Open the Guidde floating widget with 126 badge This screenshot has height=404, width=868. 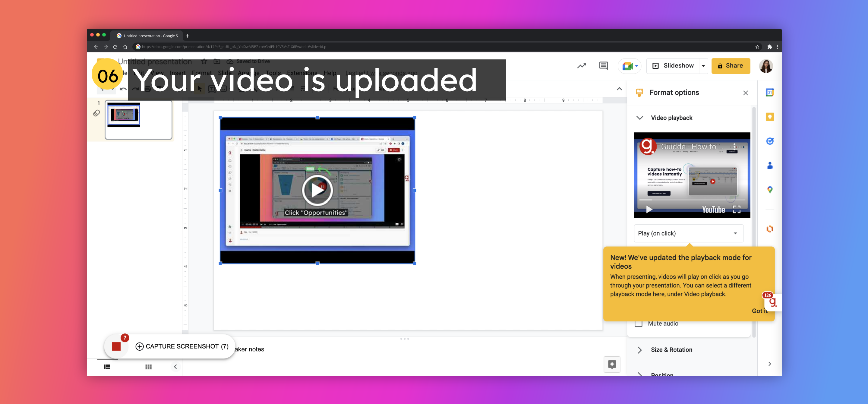[x=773, y=302]
